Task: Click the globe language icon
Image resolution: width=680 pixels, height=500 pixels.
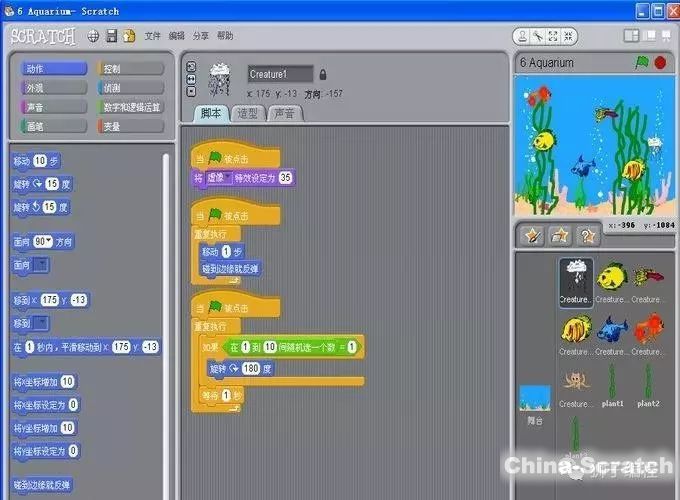Action: point(93,36)
